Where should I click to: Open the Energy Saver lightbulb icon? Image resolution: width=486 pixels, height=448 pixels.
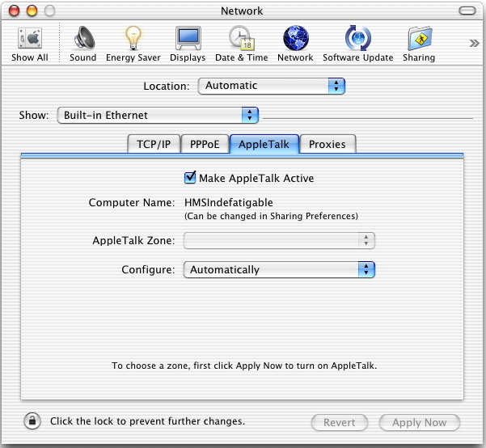pyautogui.click(x=133, y=39)
